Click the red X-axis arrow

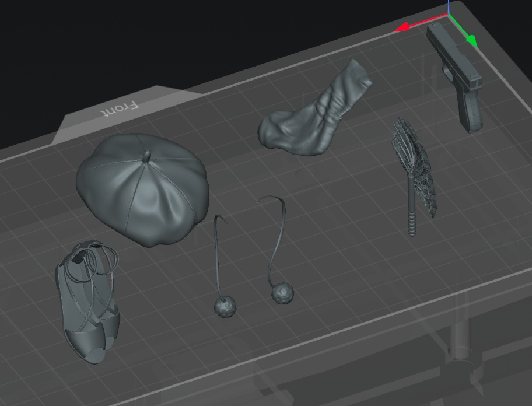coord(402,27)
